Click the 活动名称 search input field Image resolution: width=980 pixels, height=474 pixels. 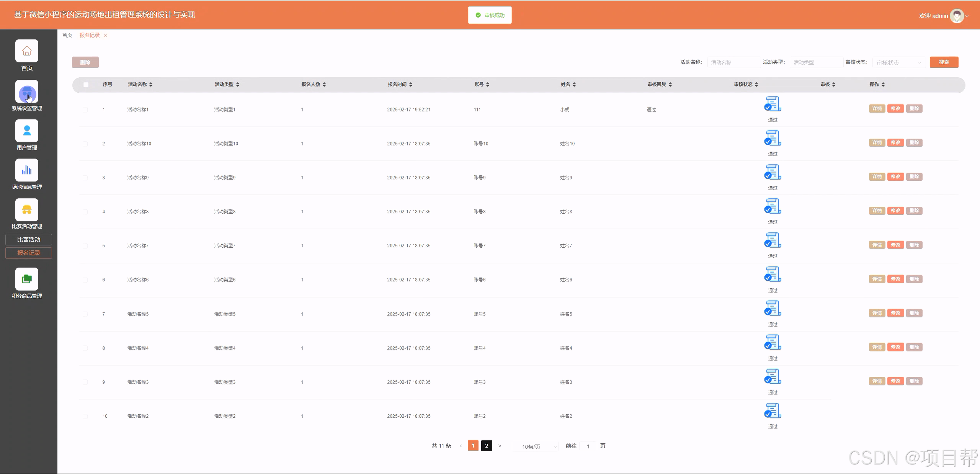tap(733, 62)
